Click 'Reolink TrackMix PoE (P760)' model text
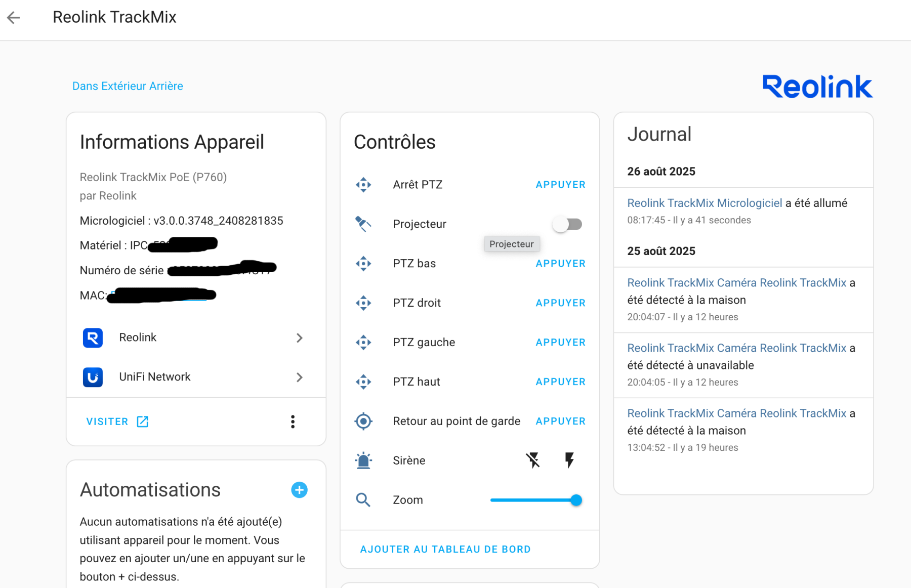911x588 pixels. click(x=153, y=177)
